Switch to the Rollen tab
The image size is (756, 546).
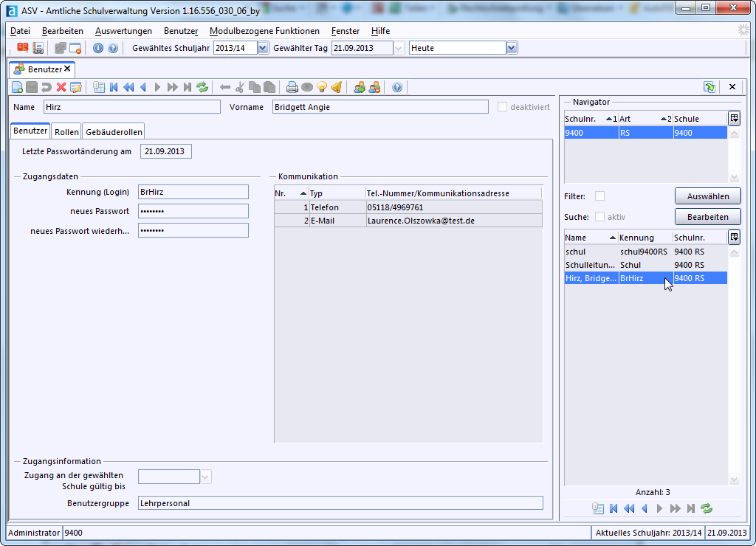tap(66, 132)
